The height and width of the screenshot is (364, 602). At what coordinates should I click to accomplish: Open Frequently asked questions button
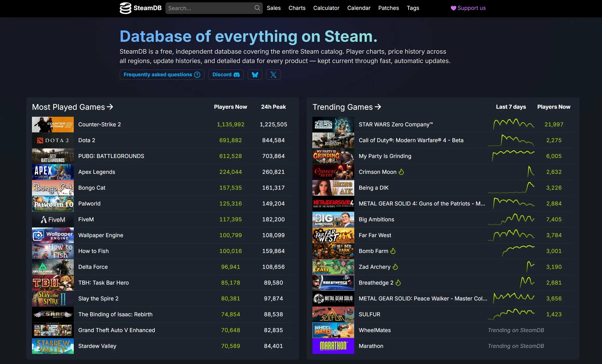[162, 75]
